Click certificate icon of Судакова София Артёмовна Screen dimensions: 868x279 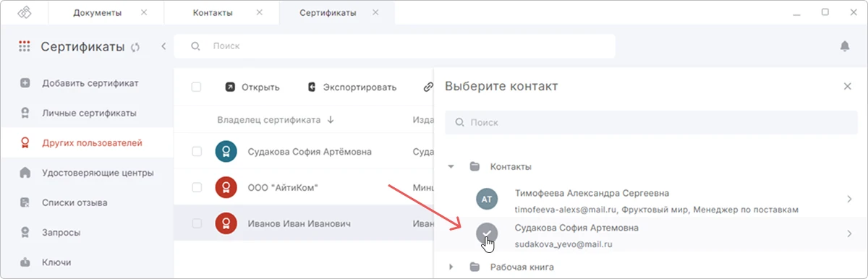(226, 152)
